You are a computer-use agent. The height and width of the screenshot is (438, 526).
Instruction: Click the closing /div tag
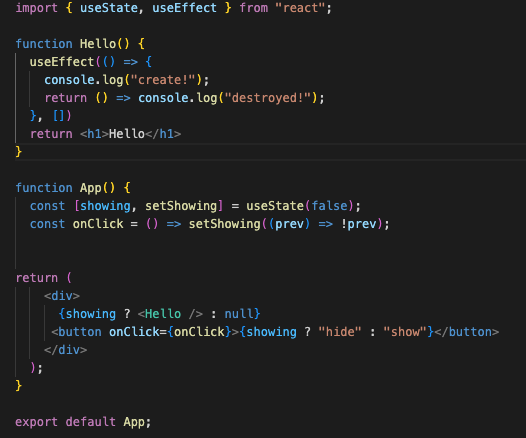65,350
